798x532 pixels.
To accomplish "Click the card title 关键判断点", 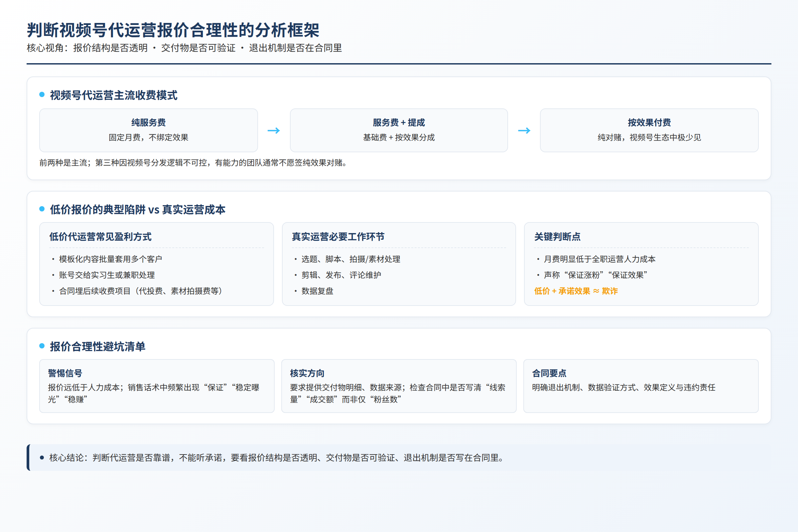I will (558, 236).
